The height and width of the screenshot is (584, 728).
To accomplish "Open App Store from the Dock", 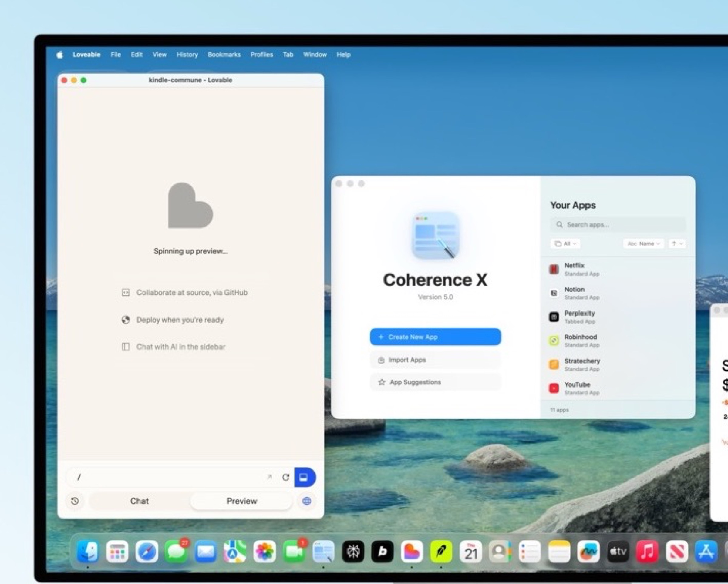I will point(706,552).
